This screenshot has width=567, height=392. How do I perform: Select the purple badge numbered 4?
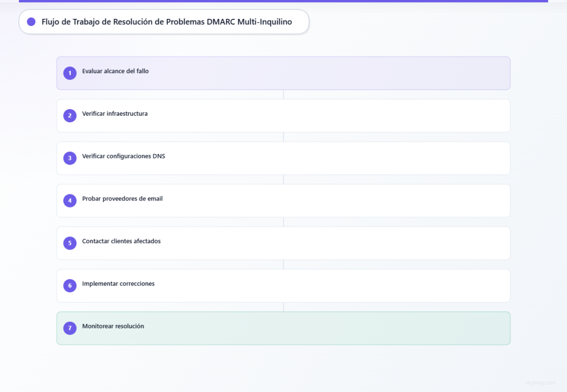click(70, 200)
